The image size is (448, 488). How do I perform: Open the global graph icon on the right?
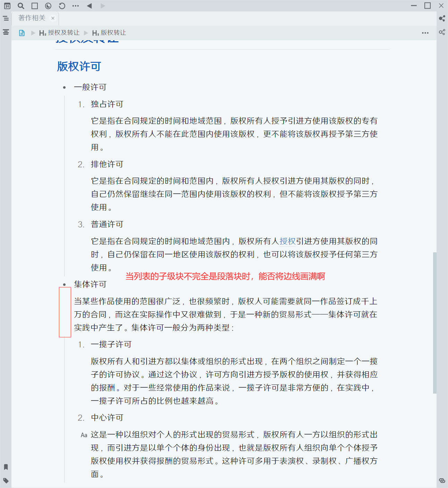tap(442, 32)
